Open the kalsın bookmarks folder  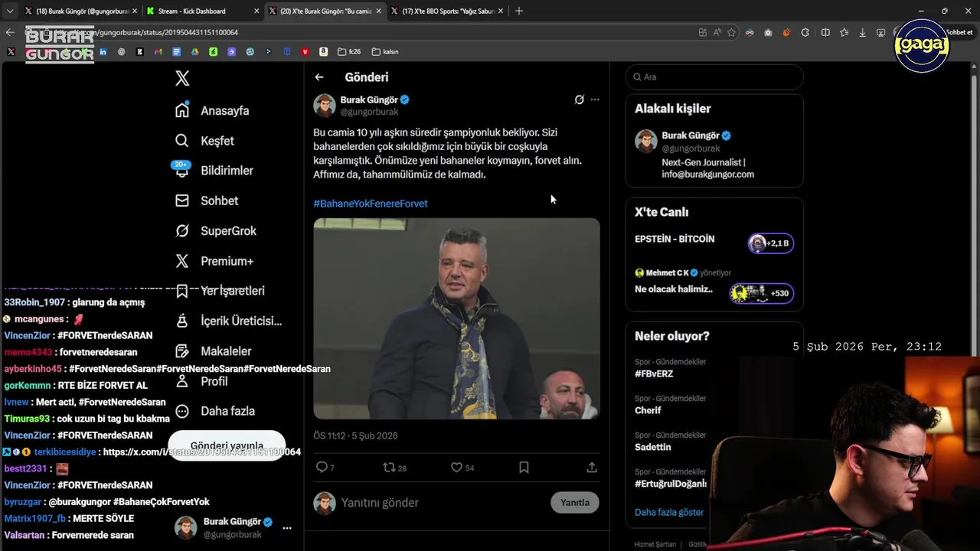[x=385, y=52]
